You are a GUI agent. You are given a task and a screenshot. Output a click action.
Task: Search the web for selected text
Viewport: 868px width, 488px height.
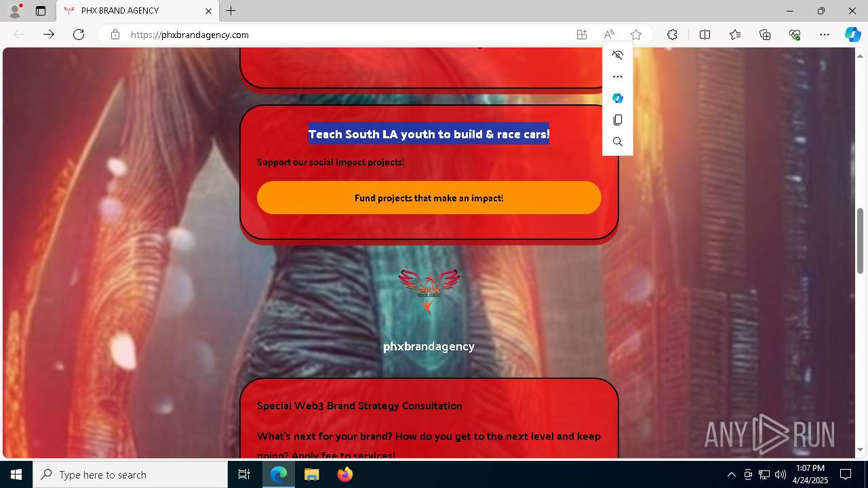click(x=618, y=142)
